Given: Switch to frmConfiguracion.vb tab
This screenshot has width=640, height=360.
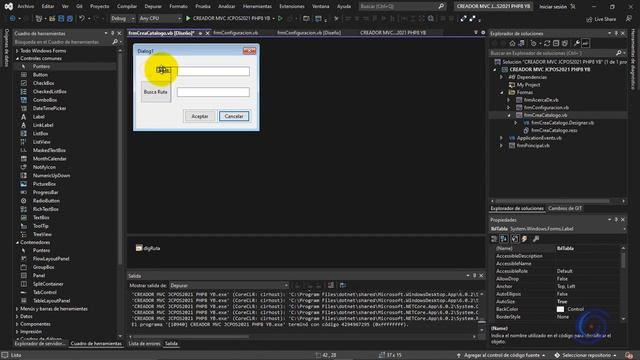Looking at the screenshot, I should point(236,33).
